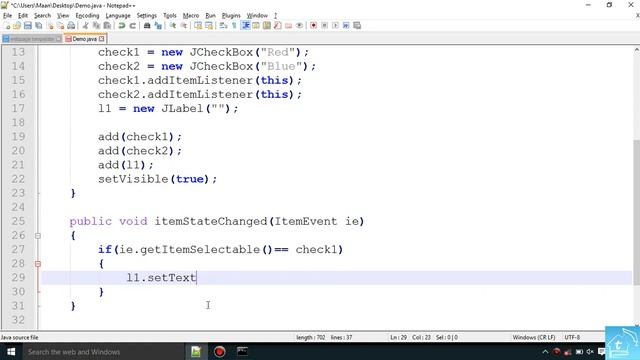Screen dimensions: 640x360
Task: Click the Paste toolbar icon
Action: [x=107, y=26]
